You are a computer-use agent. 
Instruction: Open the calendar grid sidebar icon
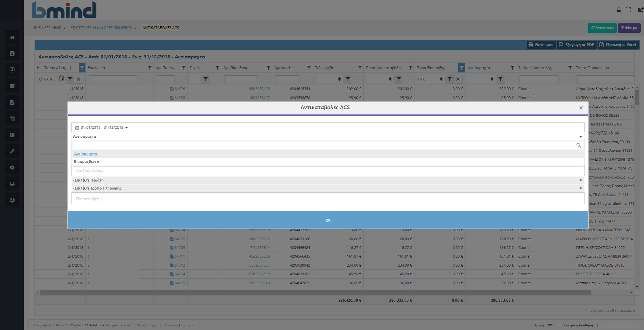(x=12, y=119)
